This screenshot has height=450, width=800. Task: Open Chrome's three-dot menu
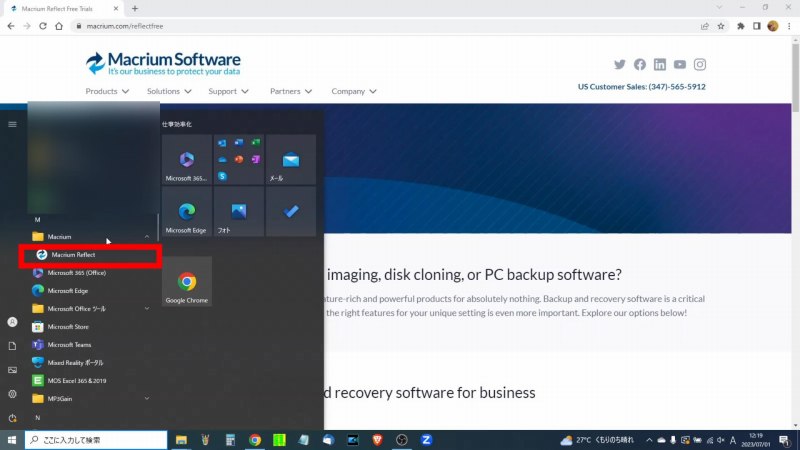(x=789, y=26)
